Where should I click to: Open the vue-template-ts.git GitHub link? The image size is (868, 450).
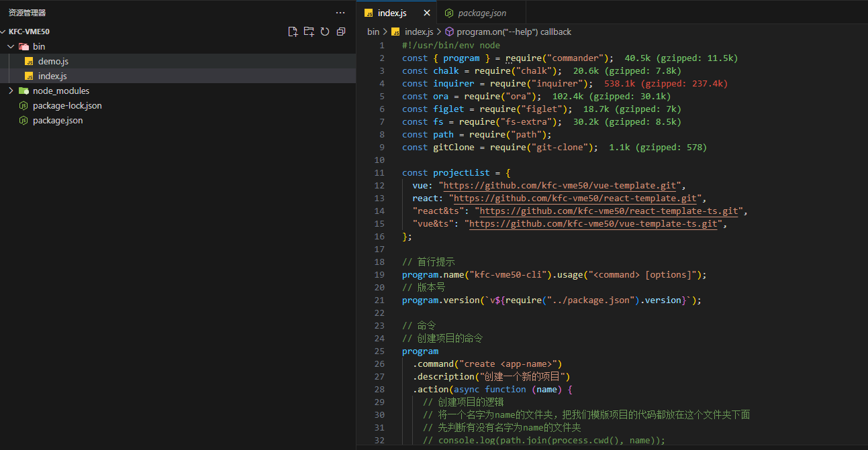(x=593, y=223)
